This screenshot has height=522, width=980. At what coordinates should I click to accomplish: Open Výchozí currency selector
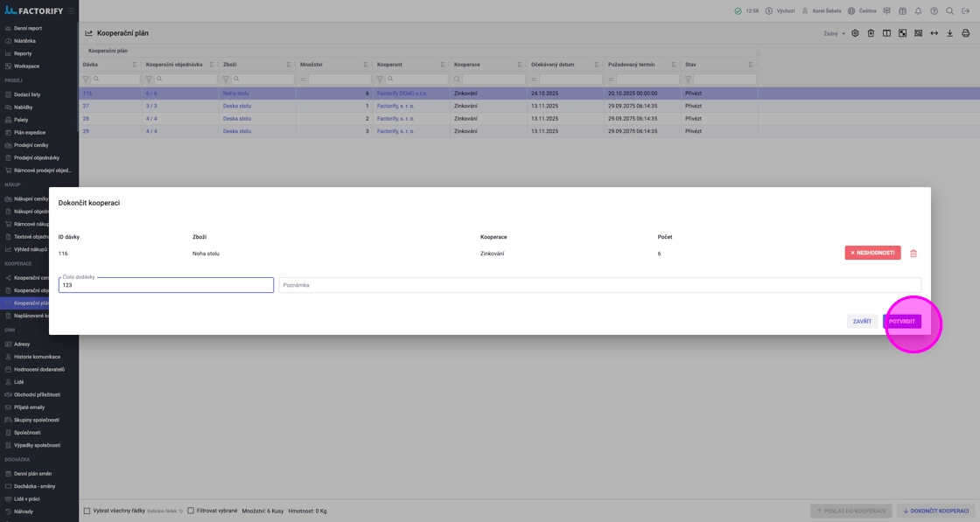[780, 11]
